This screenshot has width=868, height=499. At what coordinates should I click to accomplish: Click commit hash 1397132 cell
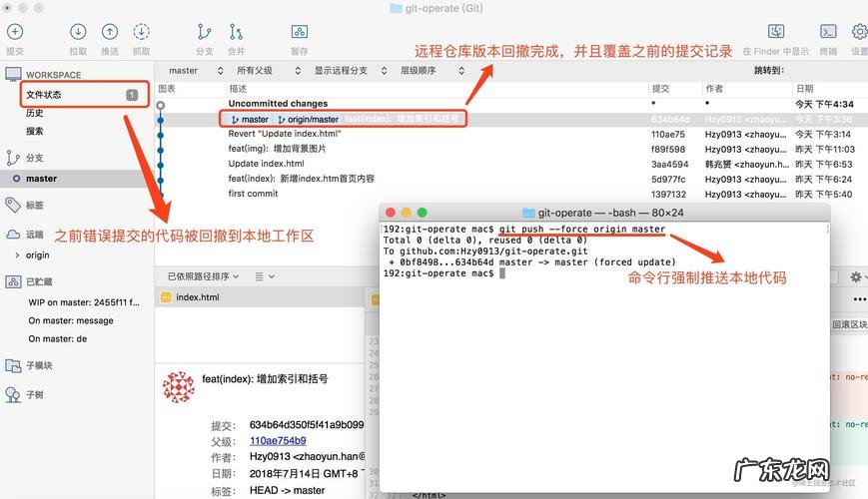pos(668,195)
